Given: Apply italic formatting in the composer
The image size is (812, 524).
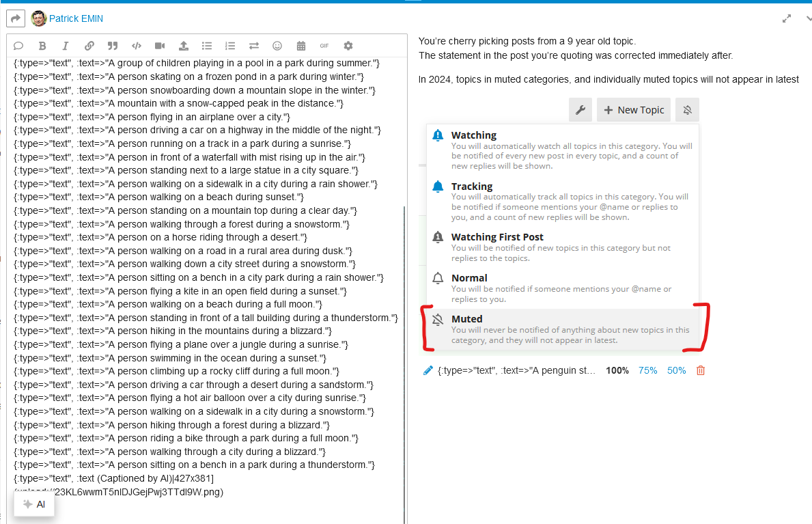Looking at the screenshot, I should tap(66, 46).
